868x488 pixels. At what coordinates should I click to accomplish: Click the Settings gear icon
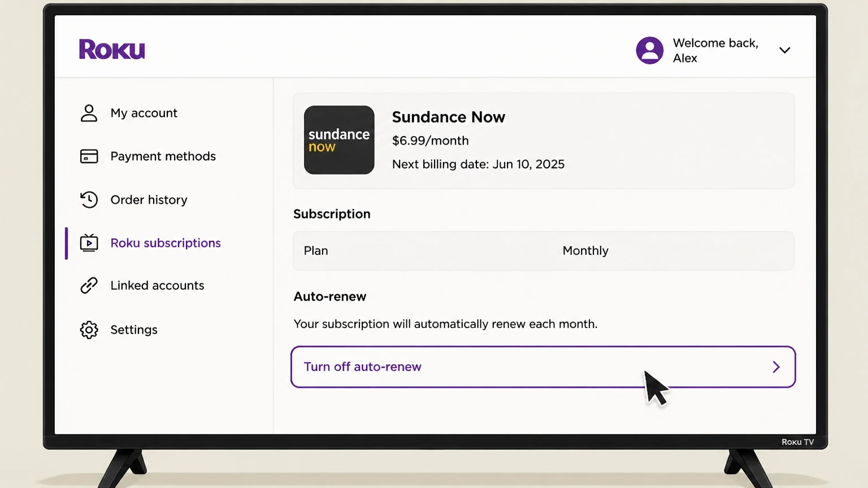coord(89,330)
